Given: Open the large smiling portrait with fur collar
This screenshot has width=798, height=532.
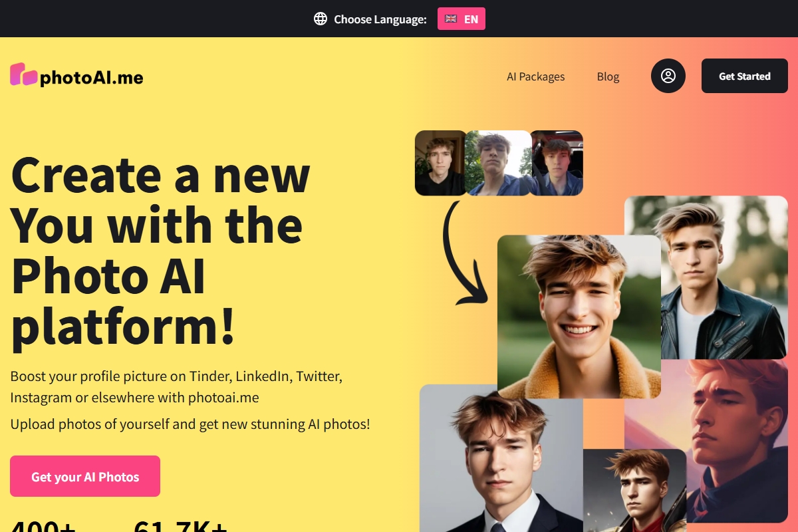Looking at the screenshot, I should point(579,317).
